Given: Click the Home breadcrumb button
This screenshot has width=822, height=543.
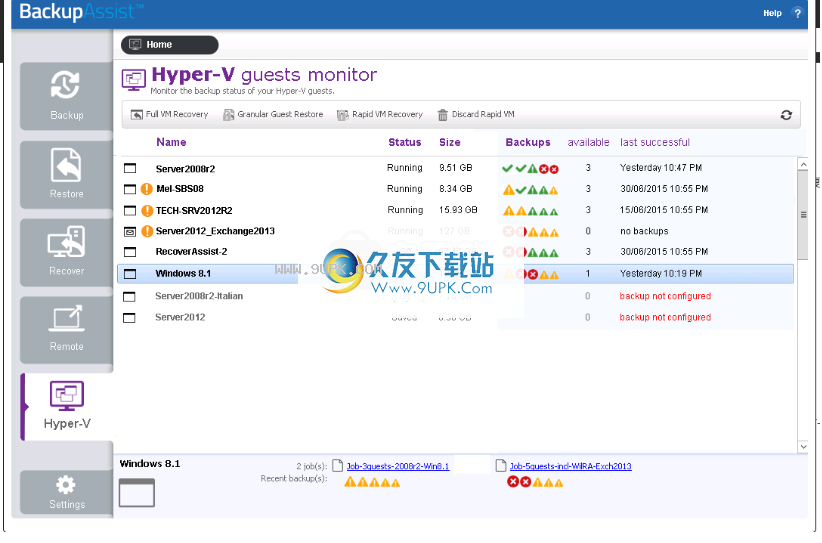Looking at the screenshot, I should point(169,45).
